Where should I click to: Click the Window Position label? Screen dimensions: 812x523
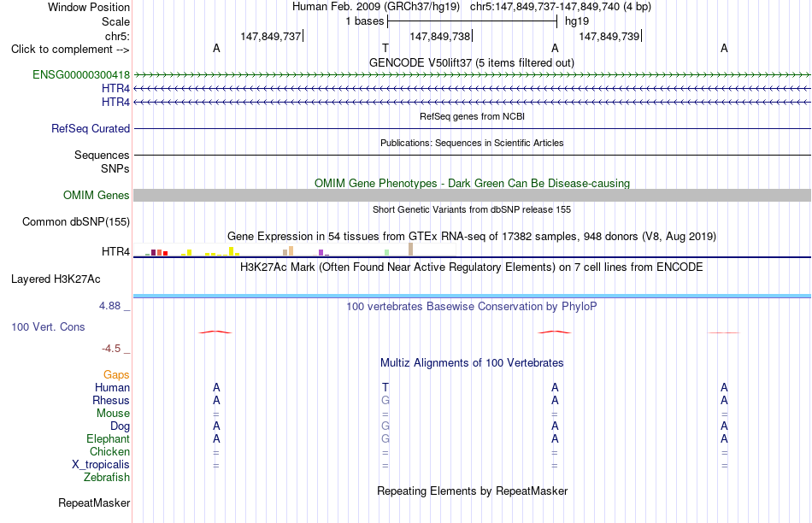(89, 7)
